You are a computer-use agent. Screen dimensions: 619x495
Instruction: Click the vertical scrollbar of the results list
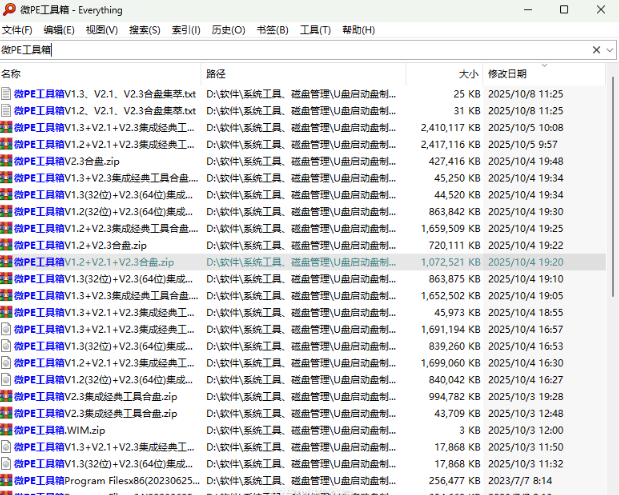pos(613,186)
